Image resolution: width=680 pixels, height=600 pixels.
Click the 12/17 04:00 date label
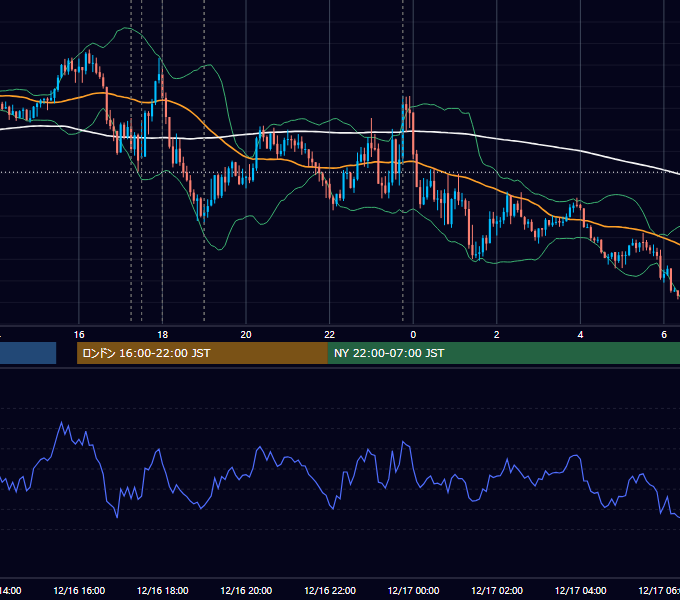(580, 591)
